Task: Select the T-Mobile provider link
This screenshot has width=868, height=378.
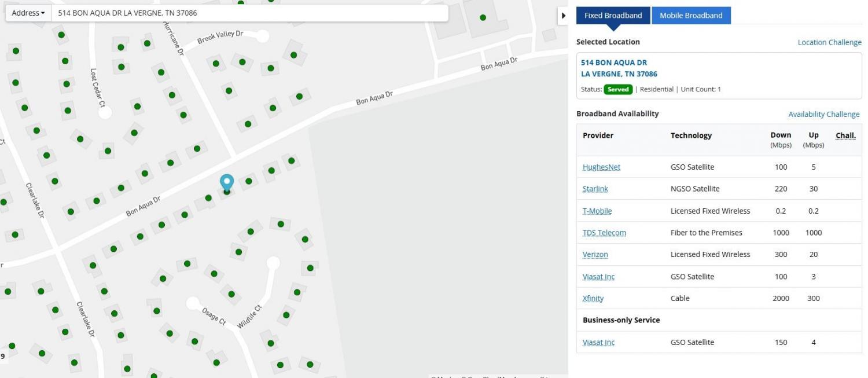Action: click(x=597, y=211)
